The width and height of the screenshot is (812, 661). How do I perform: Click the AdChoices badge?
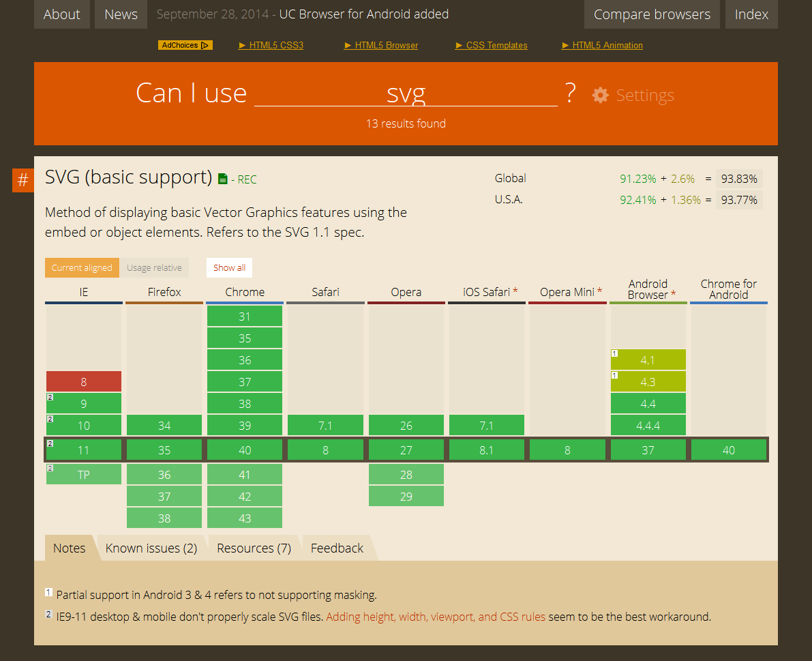pyautogui.click(x=185, y=45)
